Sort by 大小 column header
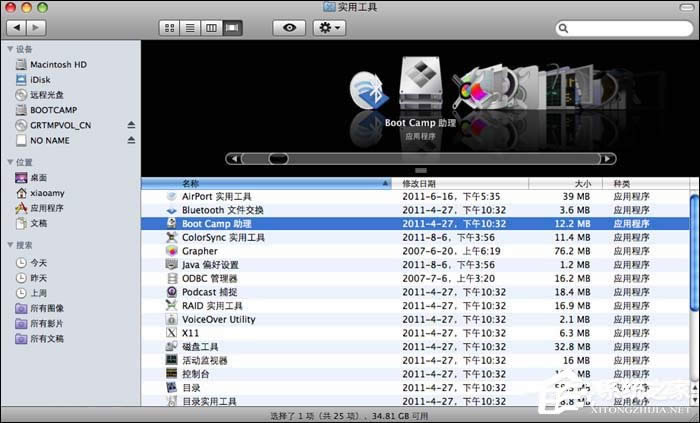The image size is (700, 423). point(583,184)
